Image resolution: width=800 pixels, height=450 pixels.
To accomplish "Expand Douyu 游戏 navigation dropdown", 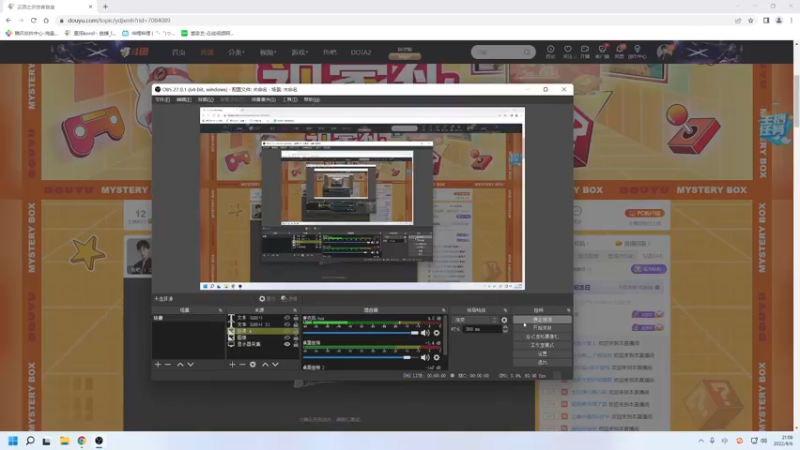I will point(299,53).
